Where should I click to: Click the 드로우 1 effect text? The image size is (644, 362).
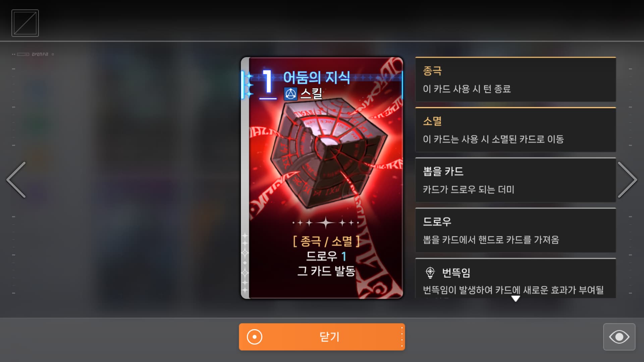tap(326, 256)
